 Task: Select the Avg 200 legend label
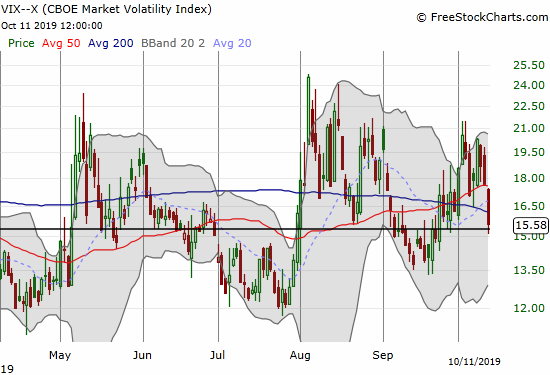point(110,43)
